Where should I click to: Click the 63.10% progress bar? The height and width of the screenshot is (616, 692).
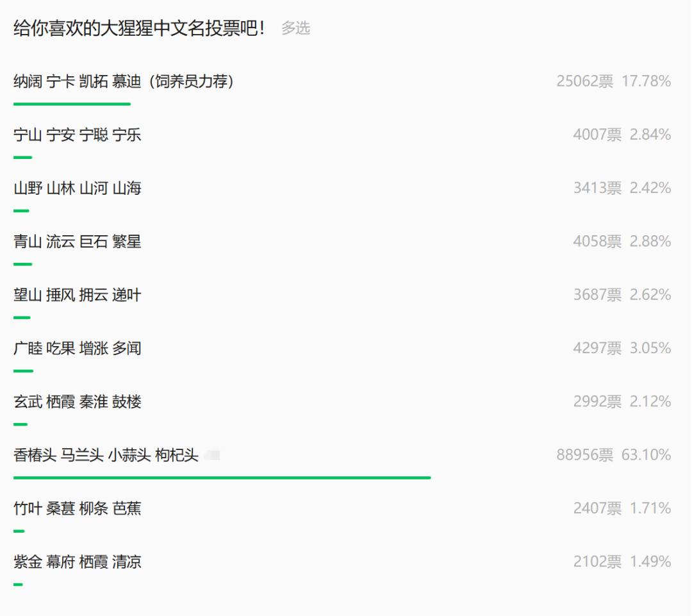click(x=222, y=478)
